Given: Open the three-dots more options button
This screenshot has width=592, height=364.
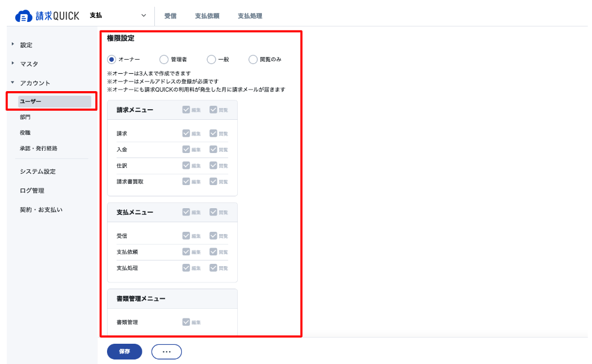Looking at the screenshot, I should point(167,352).
